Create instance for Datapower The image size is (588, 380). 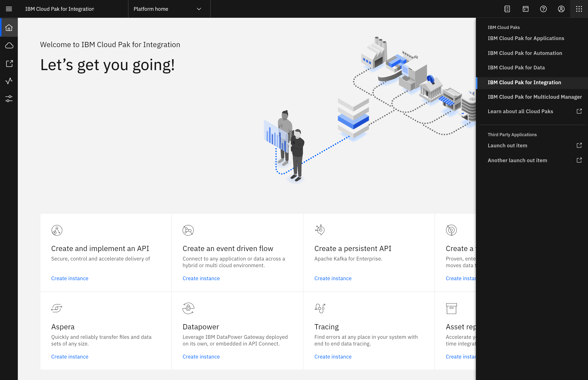coord(201,357)
